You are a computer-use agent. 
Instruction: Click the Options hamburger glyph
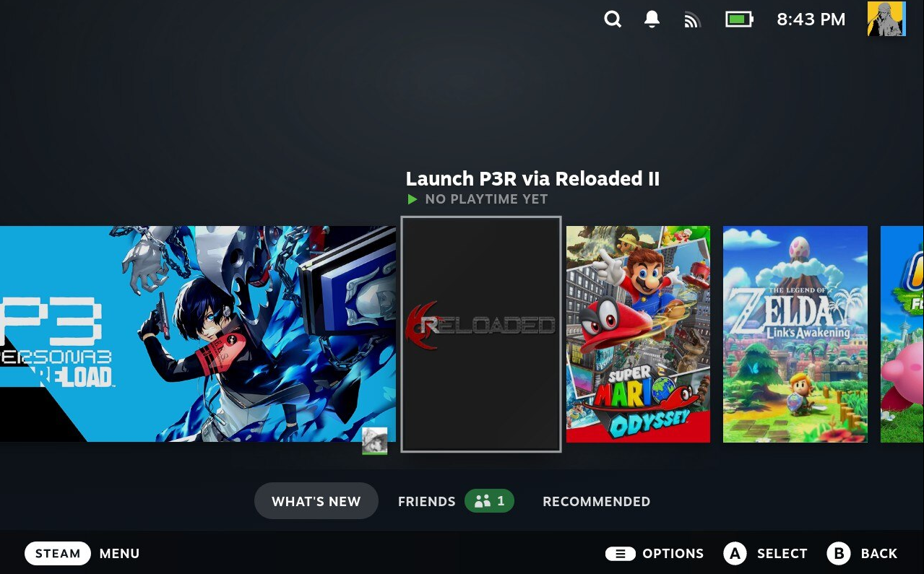[x=620, y=554]
